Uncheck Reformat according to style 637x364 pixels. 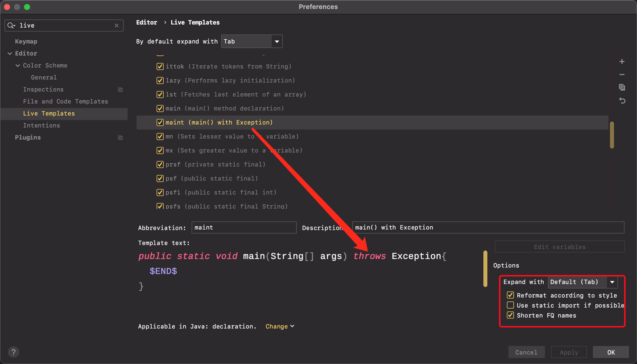(510, 295)
